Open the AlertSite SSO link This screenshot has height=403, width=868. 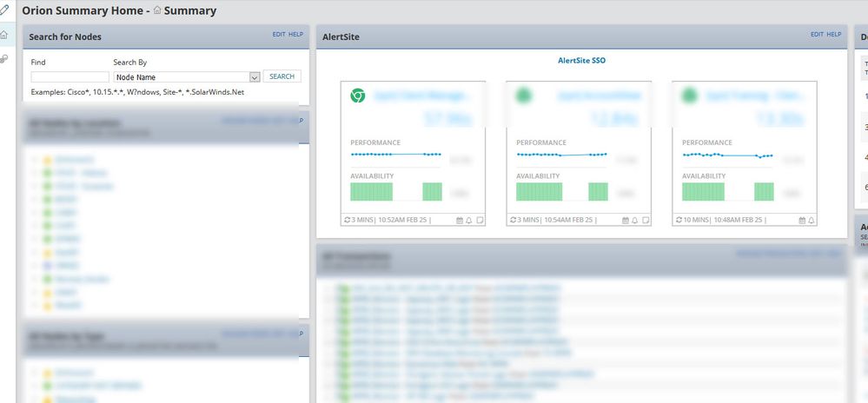click(581, 61)
